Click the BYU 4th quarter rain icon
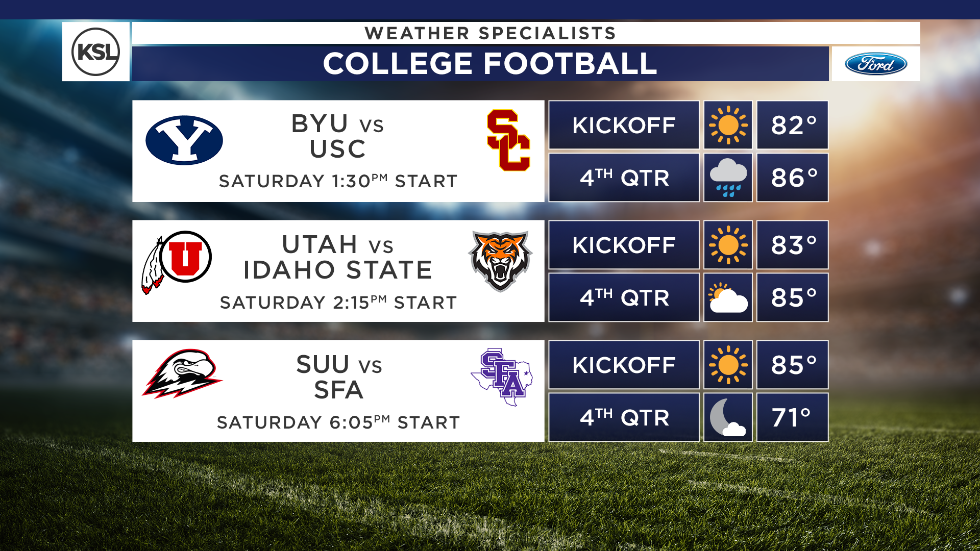This screenshot has width=980, height=551. coord(728,178)
